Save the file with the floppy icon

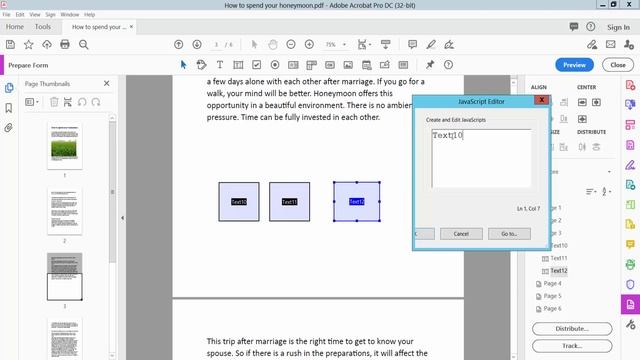(x=10, y=44)
